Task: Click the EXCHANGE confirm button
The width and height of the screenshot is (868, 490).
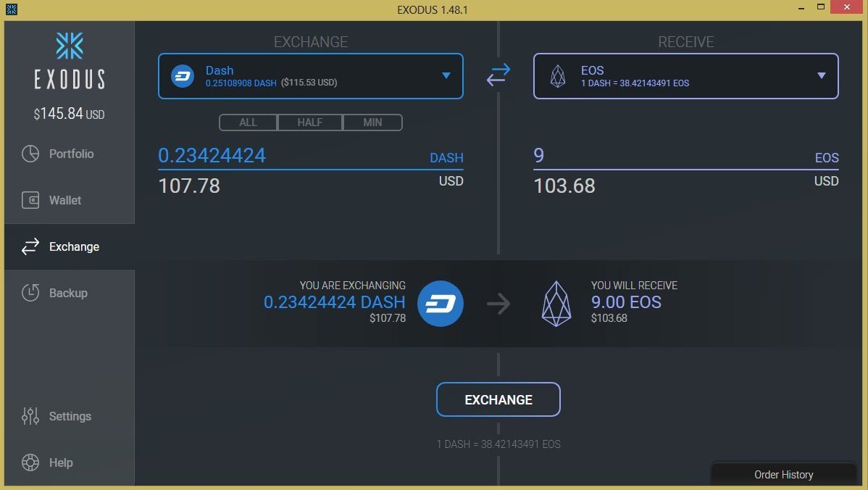Action: (498, 399)
